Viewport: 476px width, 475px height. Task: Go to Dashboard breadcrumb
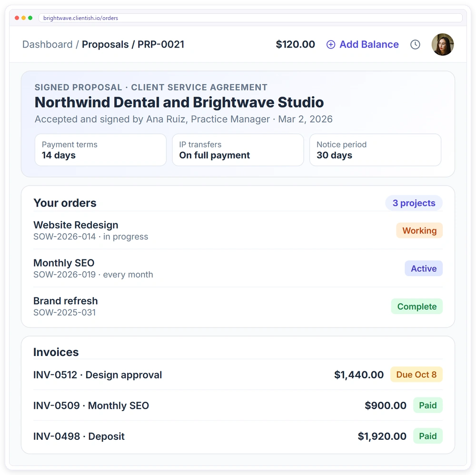click(47, 45)
